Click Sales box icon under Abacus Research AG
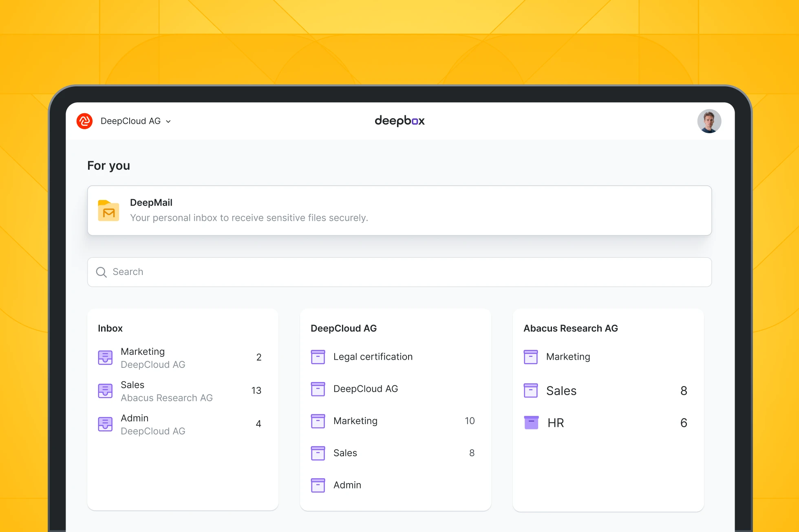 point(531,391)
